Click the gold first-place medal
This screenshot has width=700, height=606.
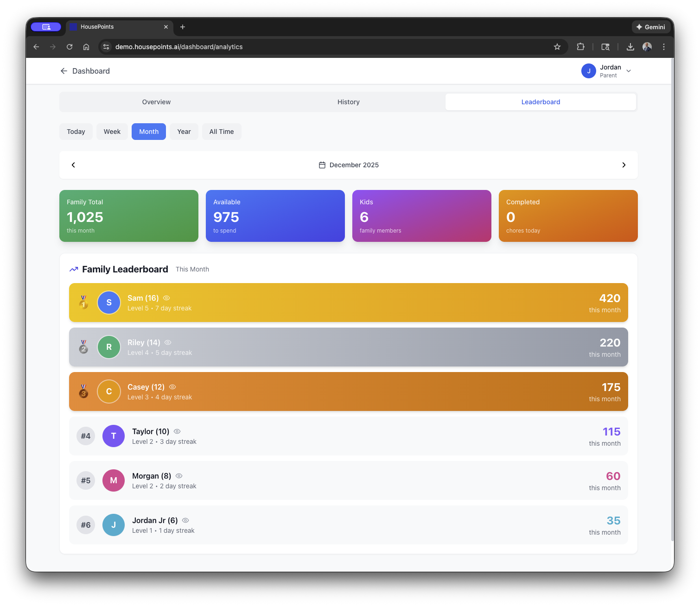click(83, 302)
